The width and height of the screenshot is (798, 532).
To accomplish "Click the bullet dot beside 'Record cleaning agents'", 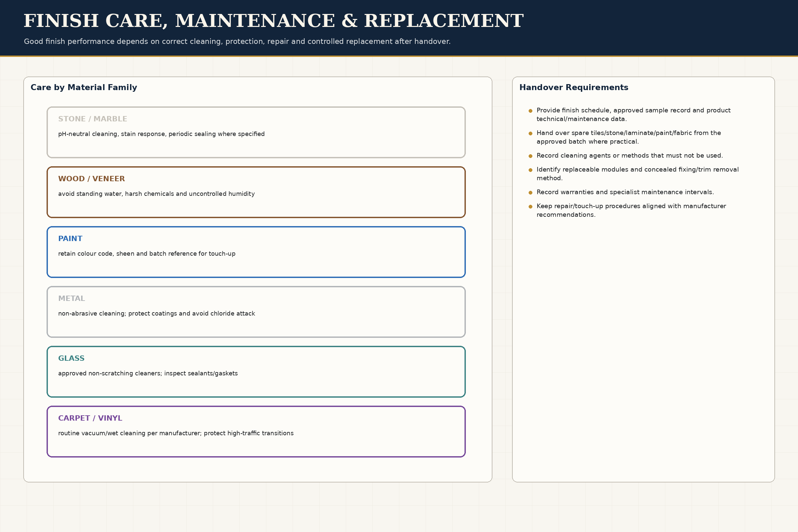I will click(x=530, y=156).
